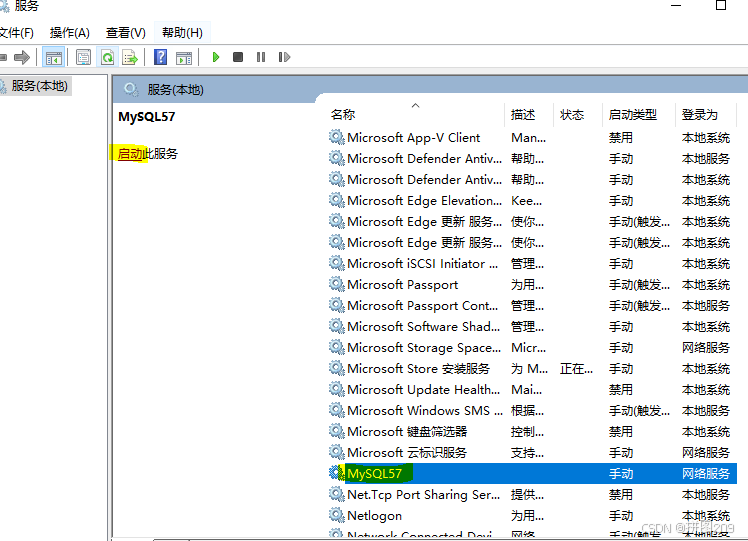Click the 网络服务 login cell for MySQL57
748x541 pixels.
point(706,474)
